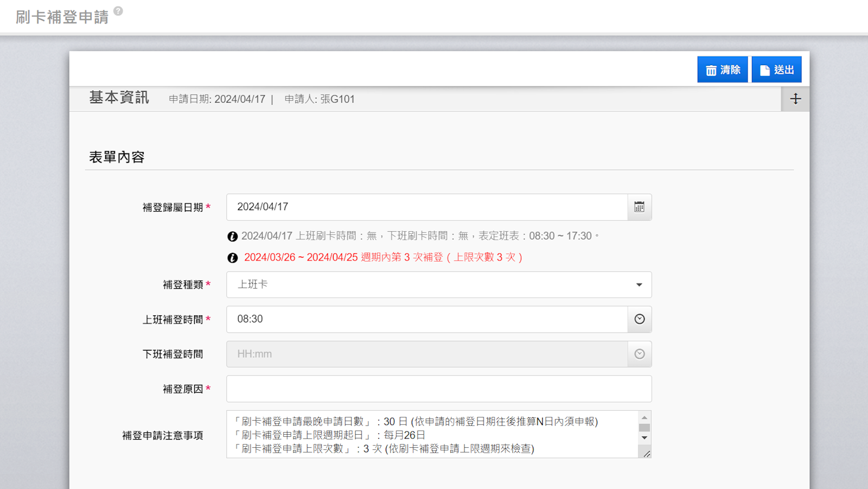Open the 補登種類 dropdown showing 上班卡
The width and height of the screenshot is (868, 489).
[x=439, y=285]
